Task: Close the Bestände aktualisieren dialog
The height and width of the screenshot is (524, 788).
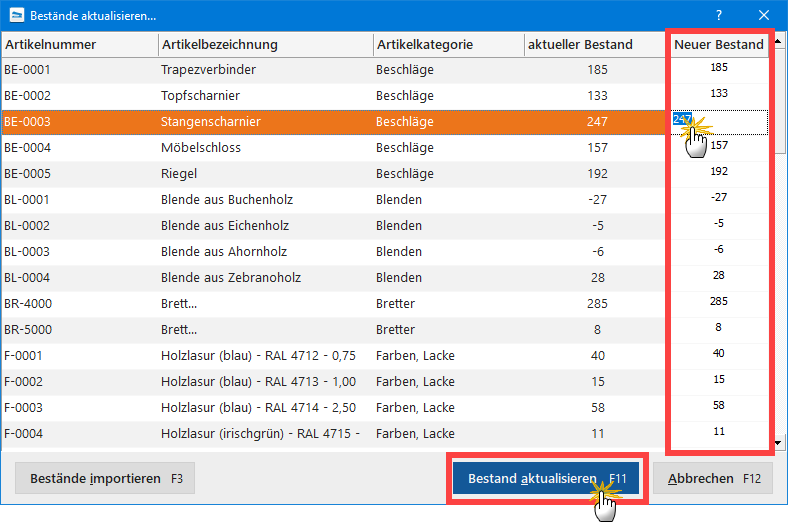Action: click(764, 16)
